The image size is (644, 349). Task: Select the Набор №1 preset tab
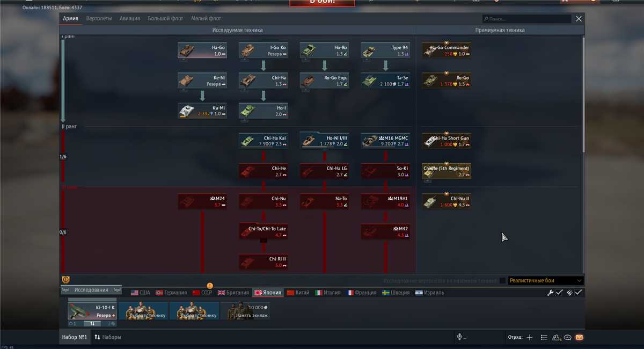click(x=75, y=337)
